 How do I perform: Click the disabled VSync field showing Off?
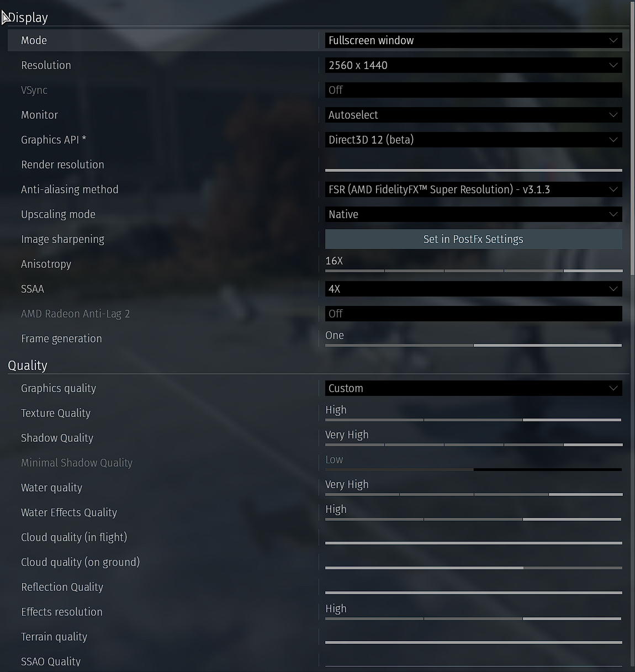[x=473, y=90]
